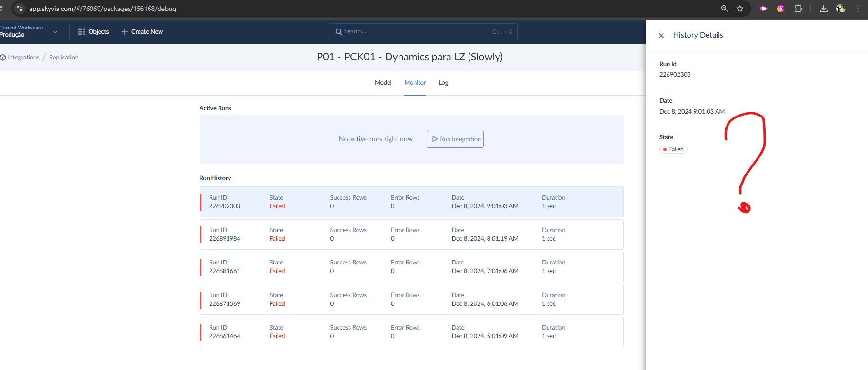
Task: Click Run Integration button
Action: coord(455,139)
